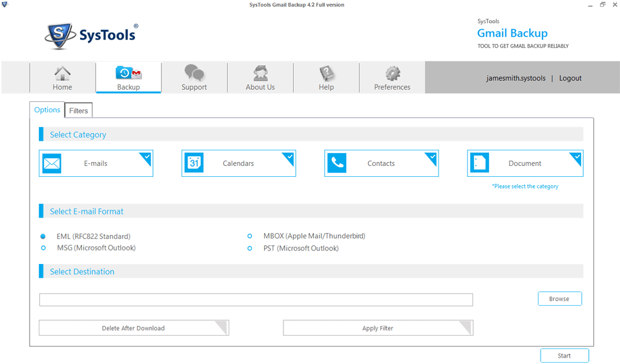Click the E-mails envelope icon
The width and height of the screenshot is (620, 364).
(x=52, y=163)
